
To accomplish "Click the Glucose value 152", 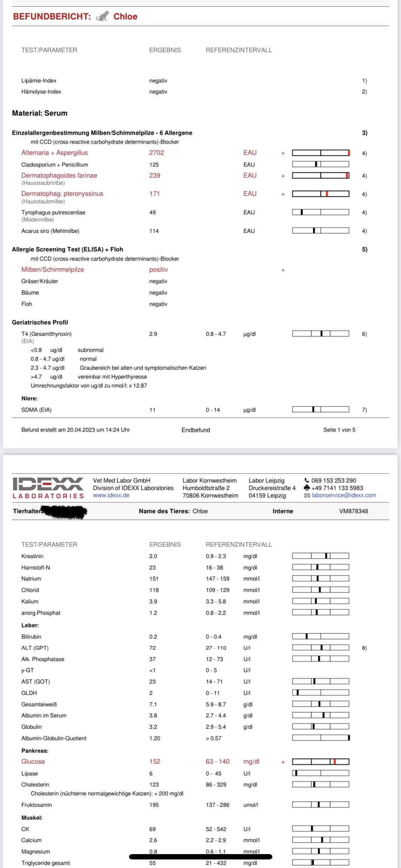I will point(155,761).
